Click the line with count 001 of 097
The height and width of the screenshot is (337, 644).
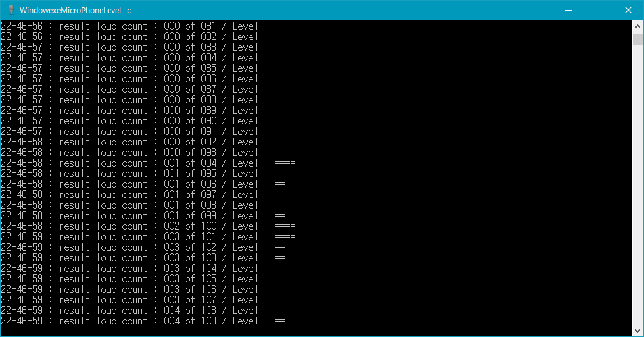tap(134, 195)
